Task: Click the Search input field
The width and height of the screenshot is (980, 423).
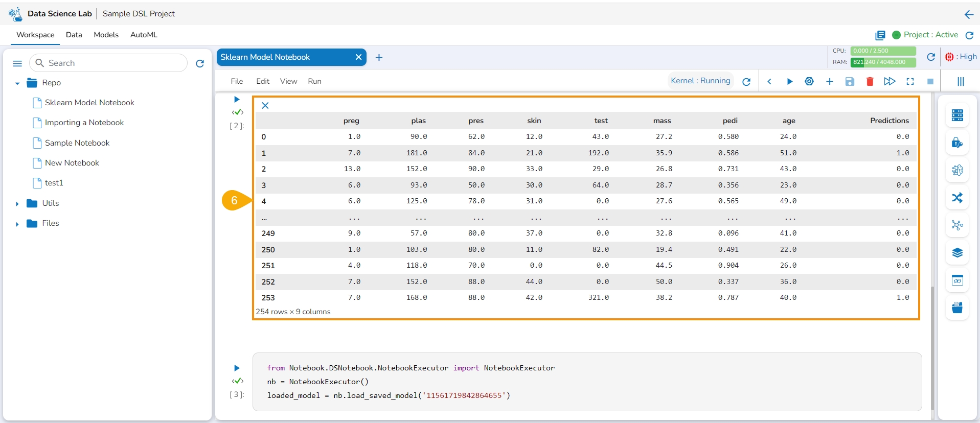Action: click(115, 63)
